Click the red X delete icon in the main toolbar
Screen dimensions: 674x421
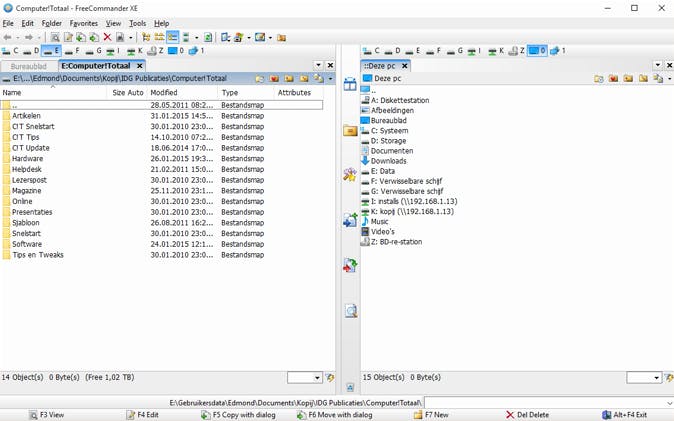107,37
